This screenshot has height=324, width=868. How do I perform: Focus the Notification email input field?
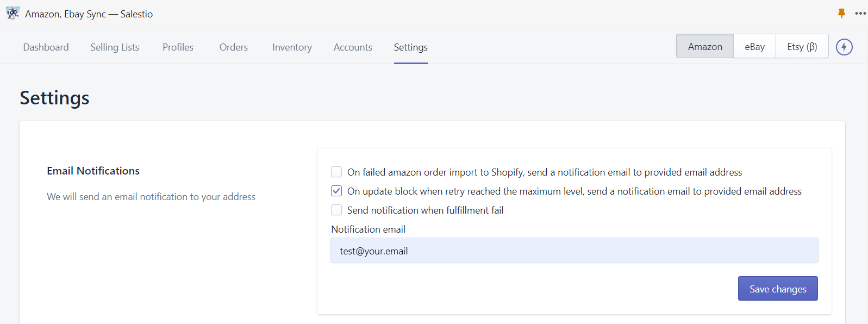point(574,251)
